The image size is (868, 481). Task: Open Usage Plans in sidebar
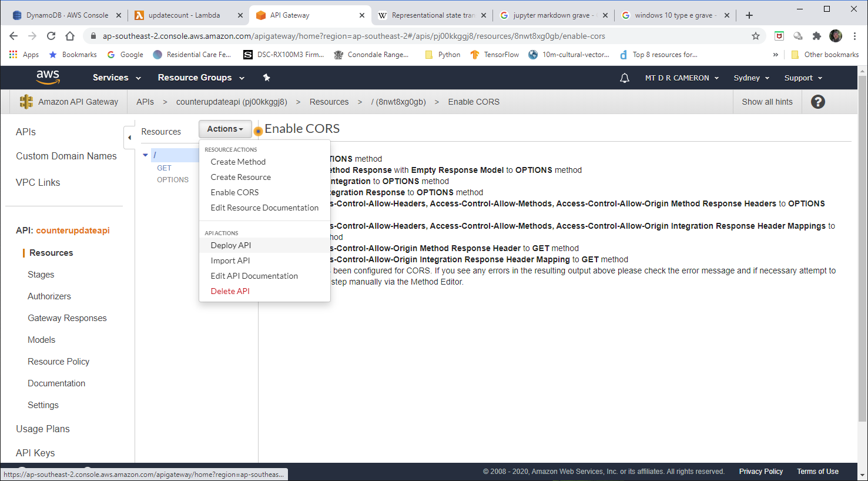[43, 429]
